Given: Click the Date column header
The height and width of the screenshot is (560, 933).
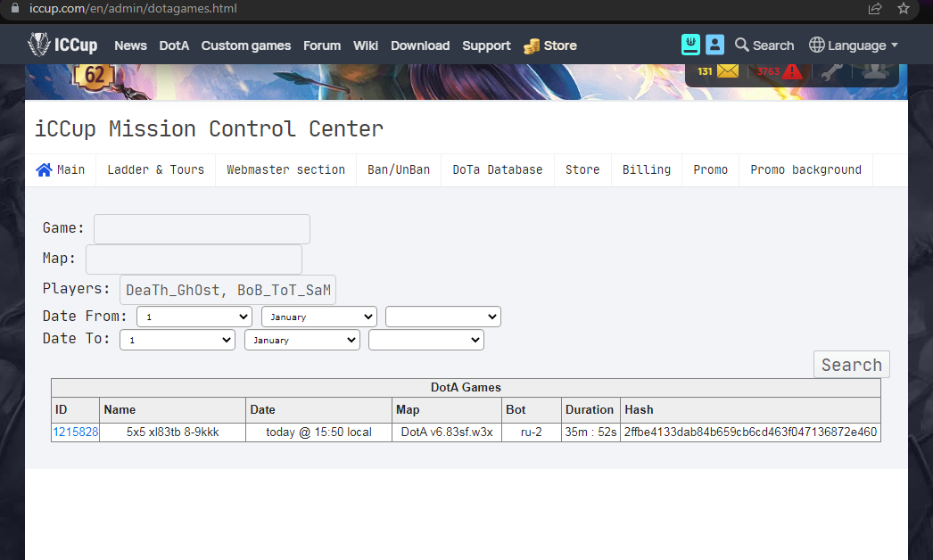Looking at the screenshot, I should [x=319, y=410].
